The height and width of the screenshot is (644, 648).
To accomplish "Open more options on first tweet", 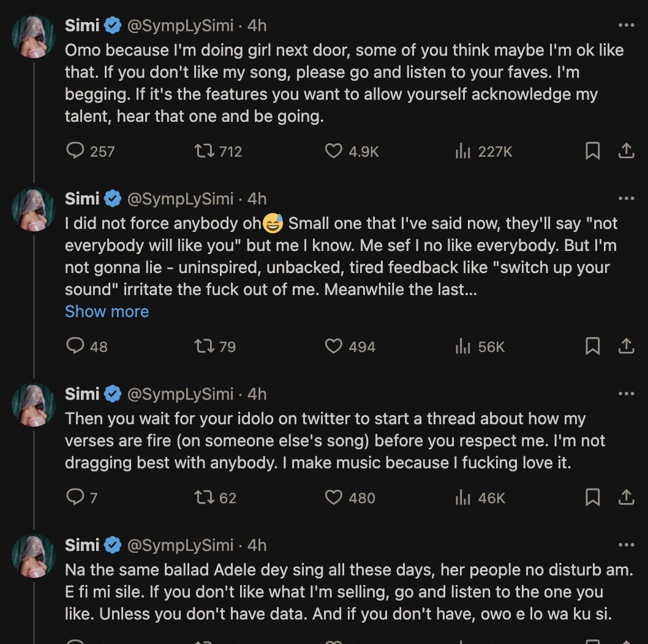I will click(626, 26).
